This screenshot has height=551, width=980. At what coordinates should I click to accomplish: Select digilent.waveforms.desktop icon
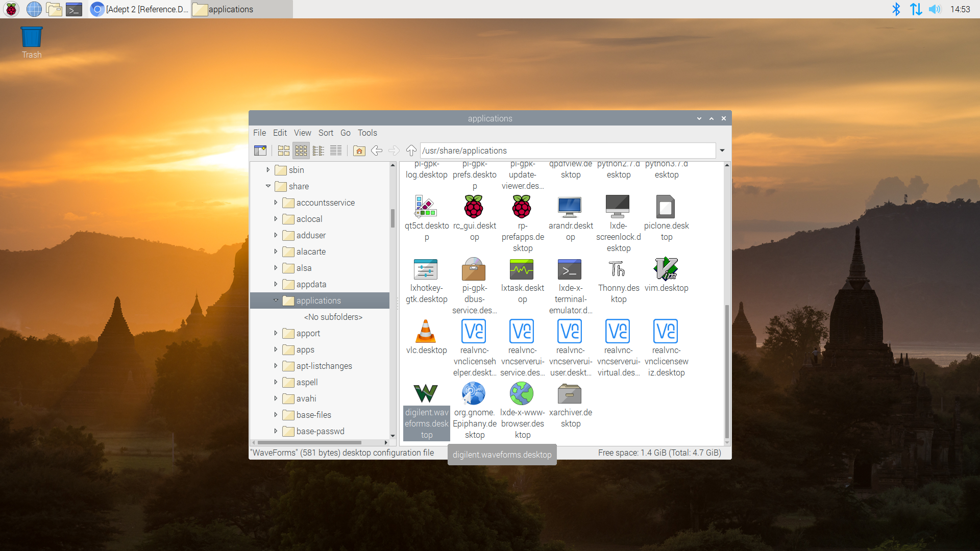(x=426, y=394)
